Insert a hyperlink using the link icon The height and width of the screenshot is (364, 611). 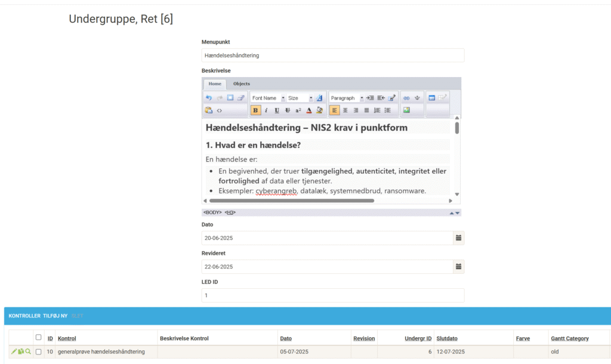[406, 98]
